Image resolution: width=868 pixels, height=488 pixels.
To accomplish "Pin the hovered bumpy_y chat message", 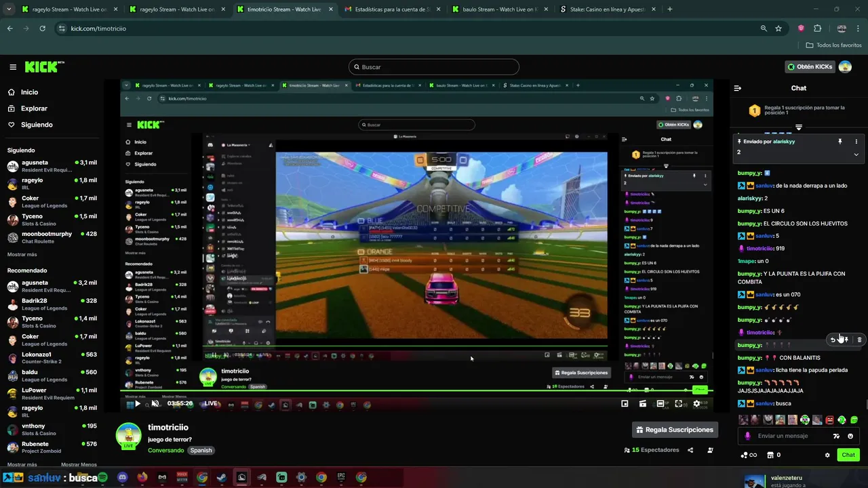I will (x=846, y=340).
